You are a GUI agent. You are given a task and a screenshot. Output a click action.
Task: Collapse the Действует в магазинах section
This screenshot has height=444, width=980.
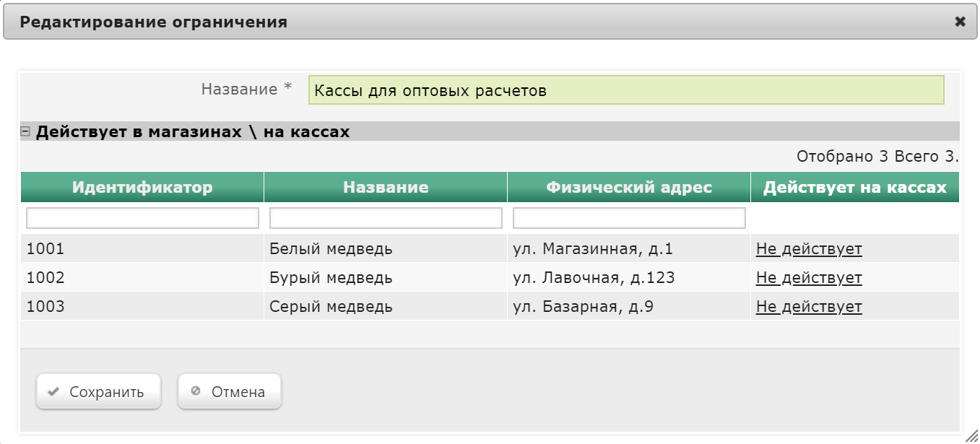[x=25, y=131]
